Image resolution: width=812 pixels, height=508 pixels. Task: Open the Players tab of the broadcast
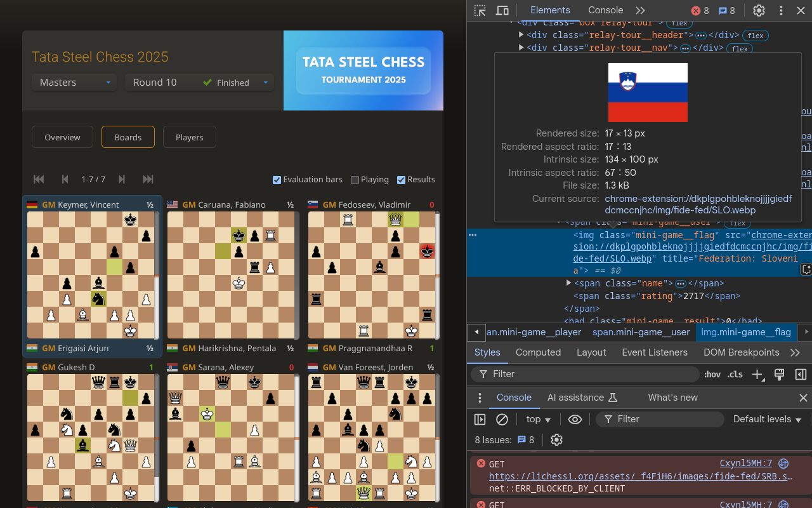tap(189, 137)
